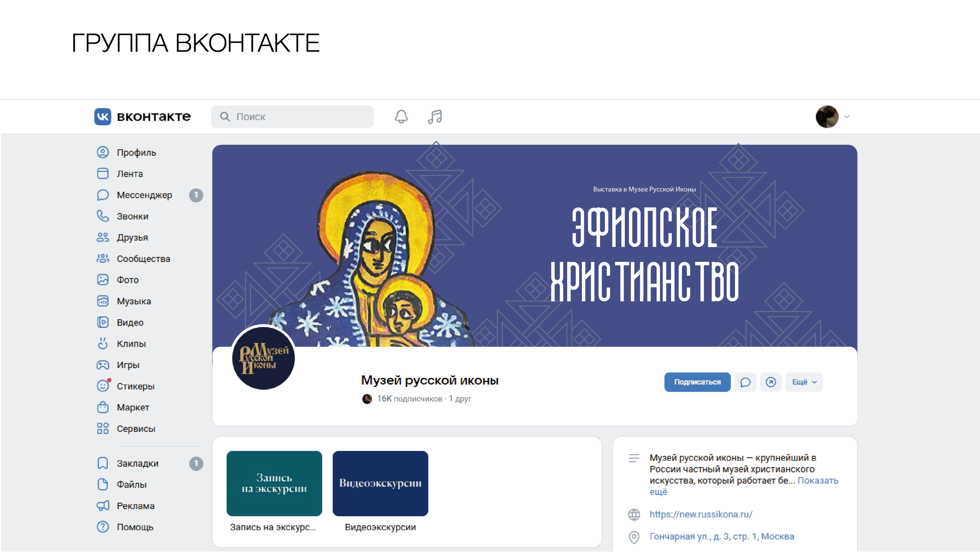Screen dimensions: 980x552
Task: Expand description with Показать ещё
Action: click(x=744, y=486)
